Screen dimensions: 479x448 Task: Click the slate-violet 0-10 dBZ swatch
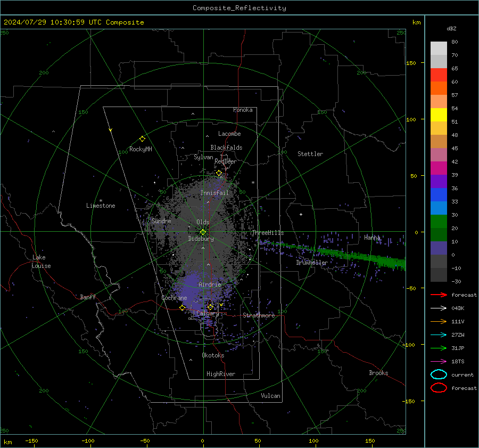tap(439, 248)
